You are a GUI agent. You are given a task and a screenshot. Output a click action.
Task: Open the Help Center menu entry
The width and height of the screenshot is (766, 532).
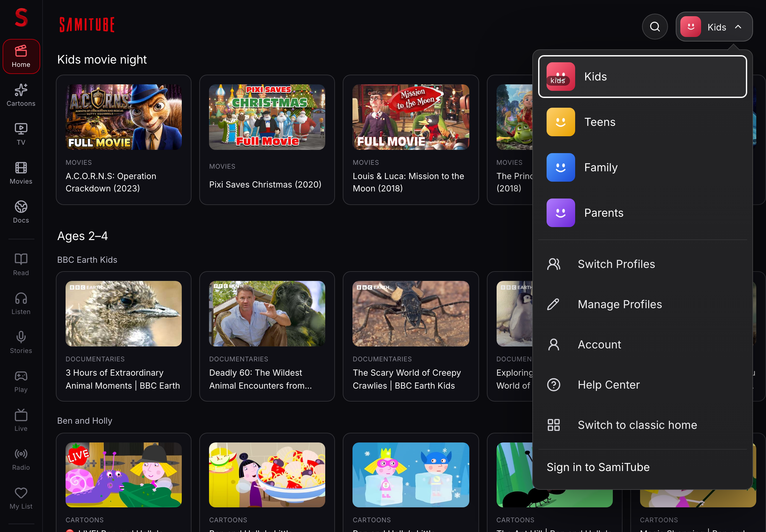pyautogui.click(x=642, y=385)
